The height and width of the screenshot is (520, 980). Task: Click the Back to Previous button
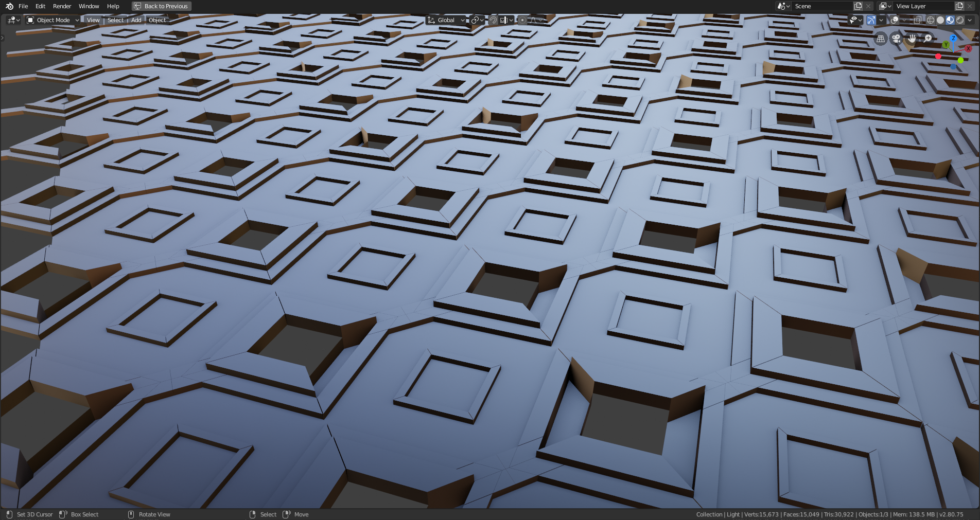click(162, 6)
